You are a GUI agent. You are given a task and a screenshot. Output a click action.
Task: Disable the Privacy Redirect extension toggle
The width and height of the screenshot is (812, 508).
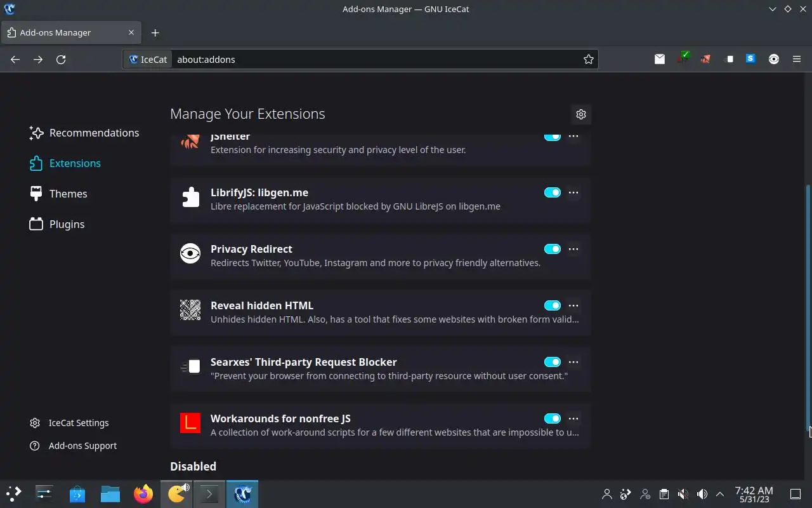[x=553, y=249]
